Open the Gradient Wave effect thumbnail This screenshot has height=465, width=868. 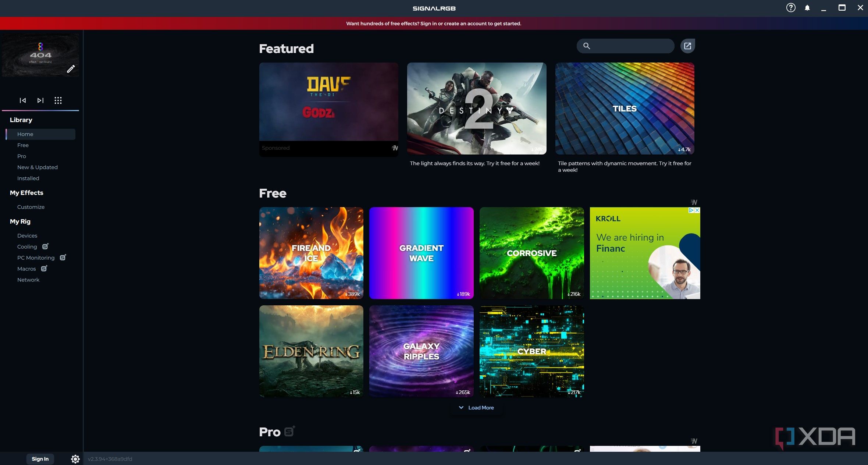pos(421,253)
